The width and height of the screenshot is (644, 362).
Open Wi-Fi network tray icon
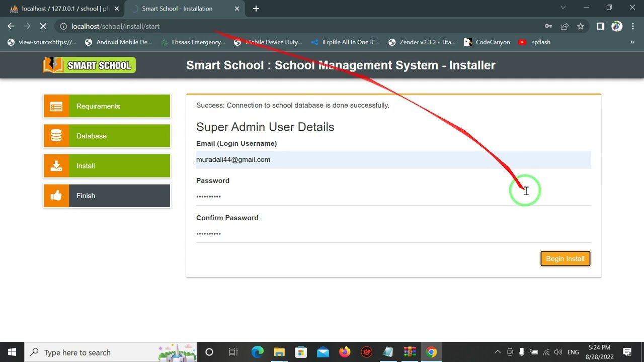[x=546, y=352]
